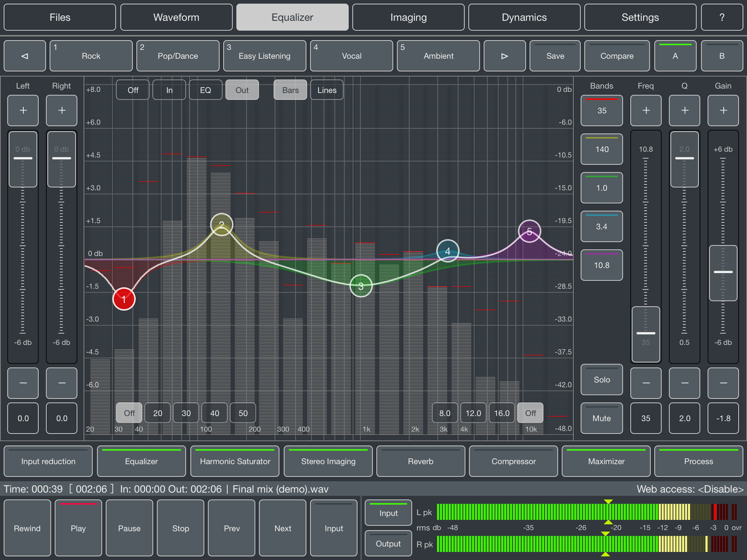Toggle the Harmonic Saturator module

[235, 462]
